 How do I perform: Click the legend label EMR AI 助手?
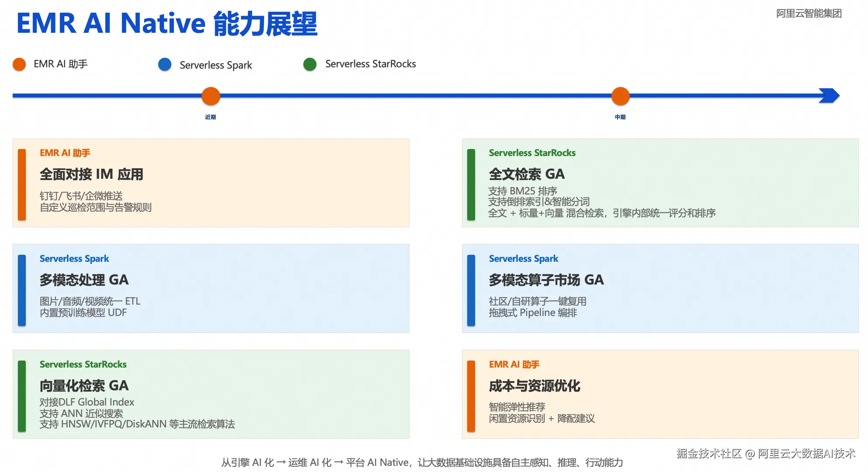(61, 64)
